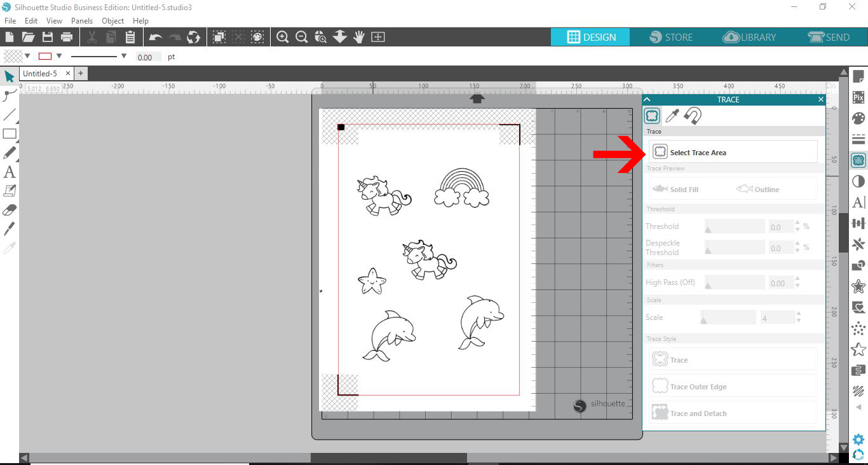Screen dimensions: 868x465
Task: Select the Text tool in the left toolbar
Action: coord(10,172)
